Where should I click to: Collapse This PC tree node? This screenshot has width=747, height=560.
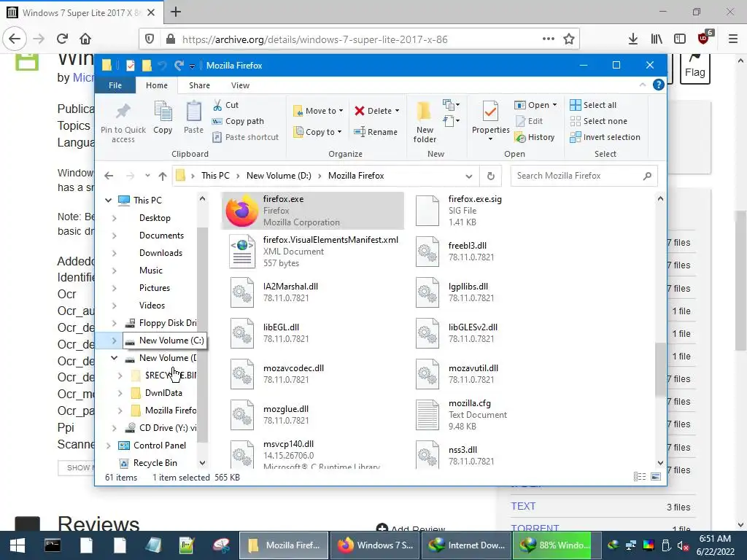[108, 201]
